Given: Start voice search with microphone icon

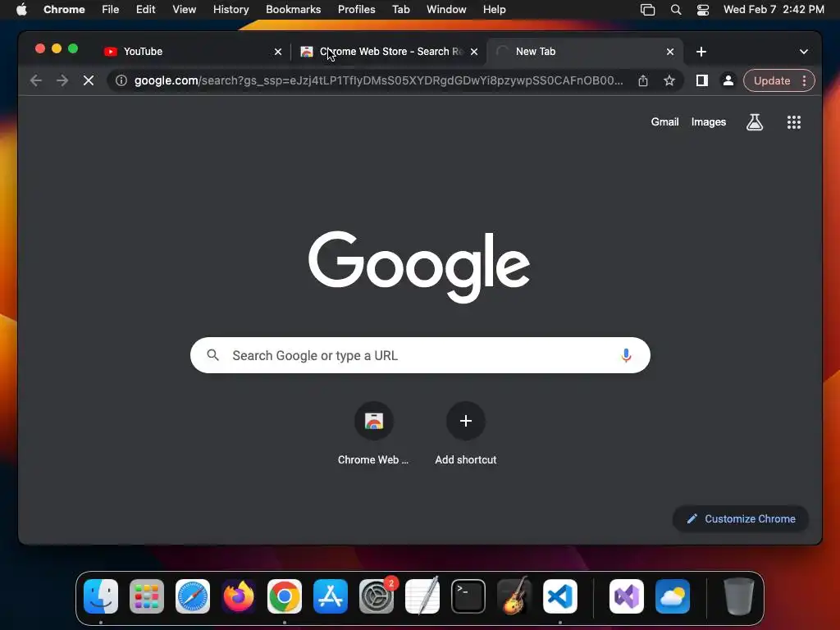Looking at the screenshot, I should [626, 355].
